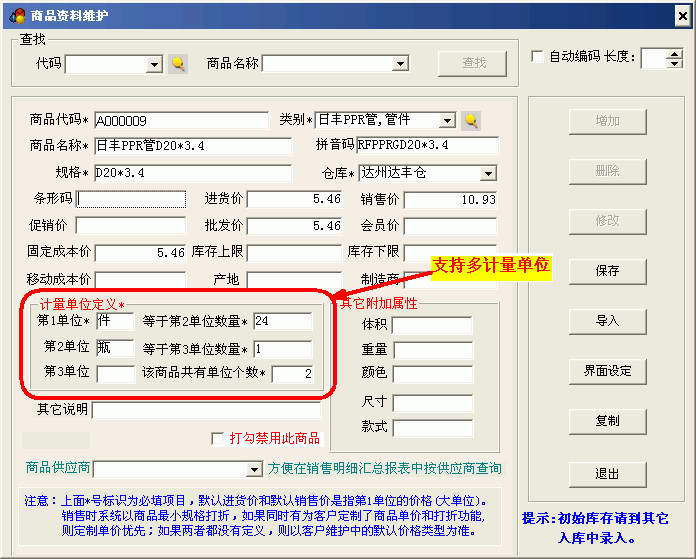Decrease 长度 with the spinner down arrow

tap(674, 63)
